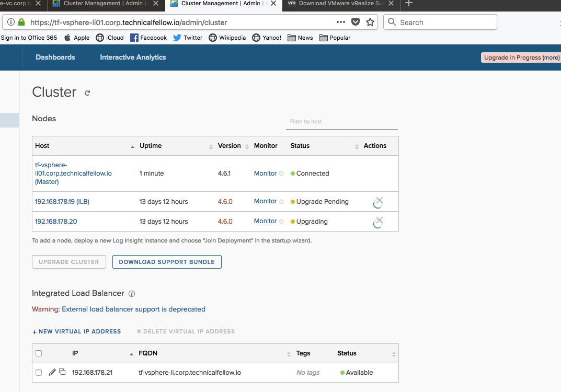The image size is (561, 392).
Task: Tick the select-all checkbox in the IP table header
Action: click(x=39, y=353)
